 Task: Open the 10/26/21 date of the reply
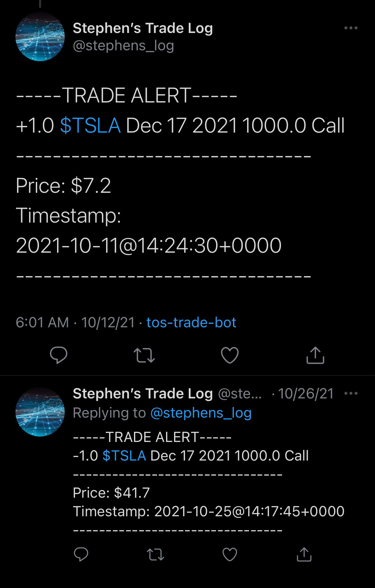tap(306, 394)
